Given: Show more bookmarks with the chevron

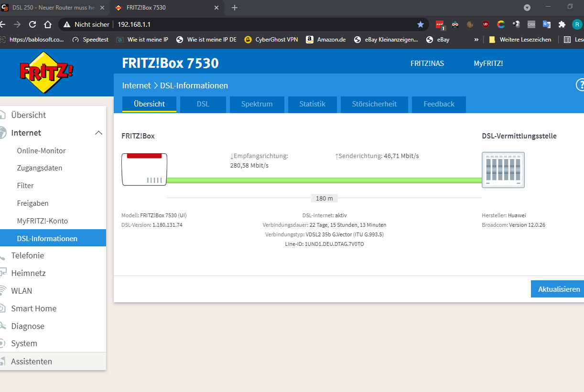Looking at the screenshot, I should (x=476, y=40).
